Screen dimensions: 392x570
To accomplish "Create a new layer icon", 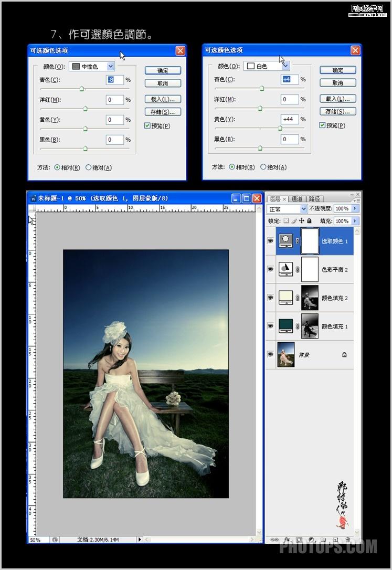I will (x=335, y=540).
